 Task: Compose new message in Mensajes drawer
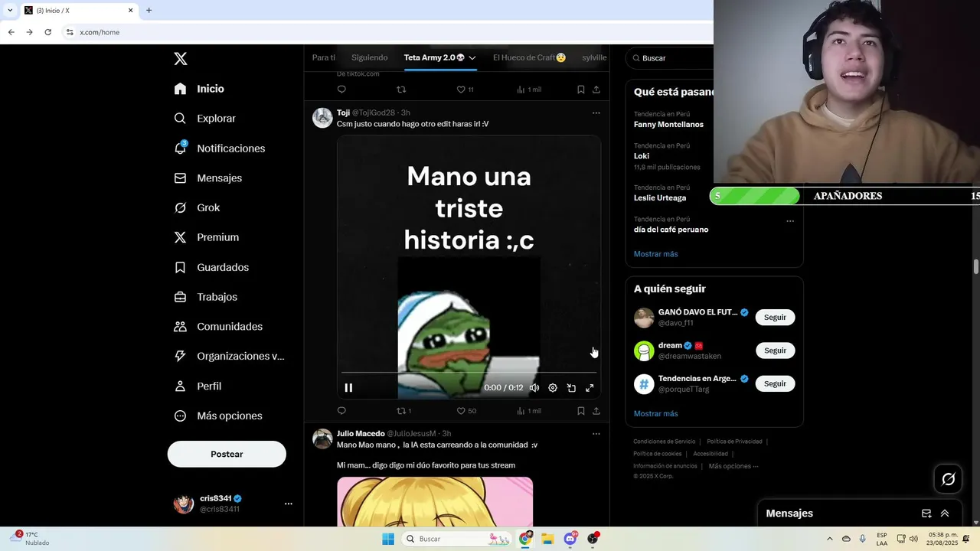[926, 514]
